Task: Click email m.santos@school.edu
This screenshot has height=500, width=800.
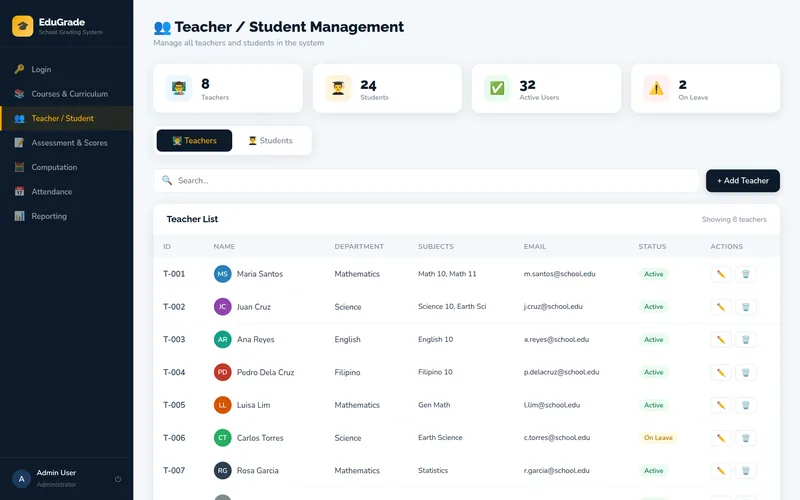Action: [x=559, y=274]
